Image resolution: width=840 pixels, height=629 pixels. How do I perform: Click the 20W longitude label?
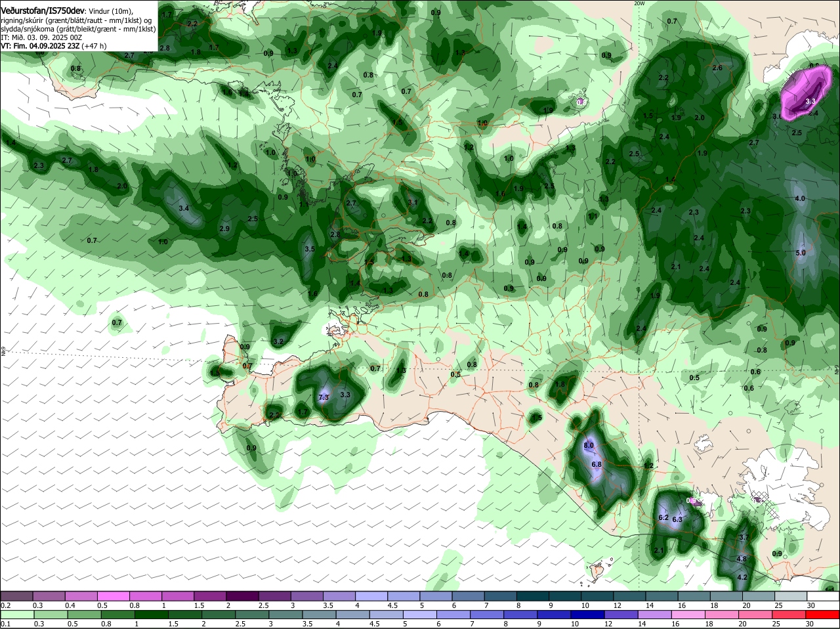(x=639, y=3)
